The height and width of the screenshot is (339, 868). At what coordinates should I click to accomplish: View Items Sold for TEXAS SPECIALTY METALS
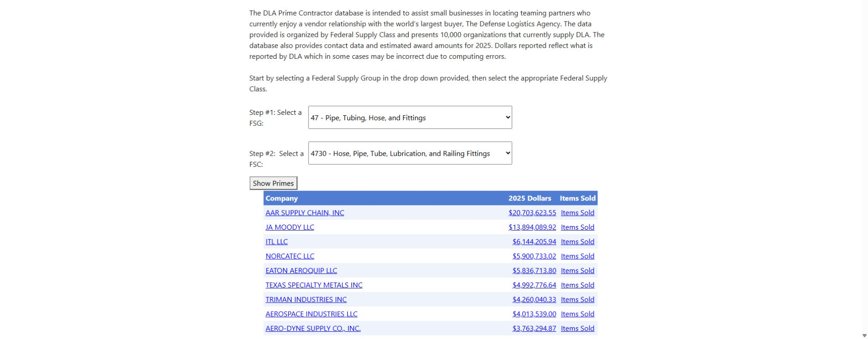(577, 285)
